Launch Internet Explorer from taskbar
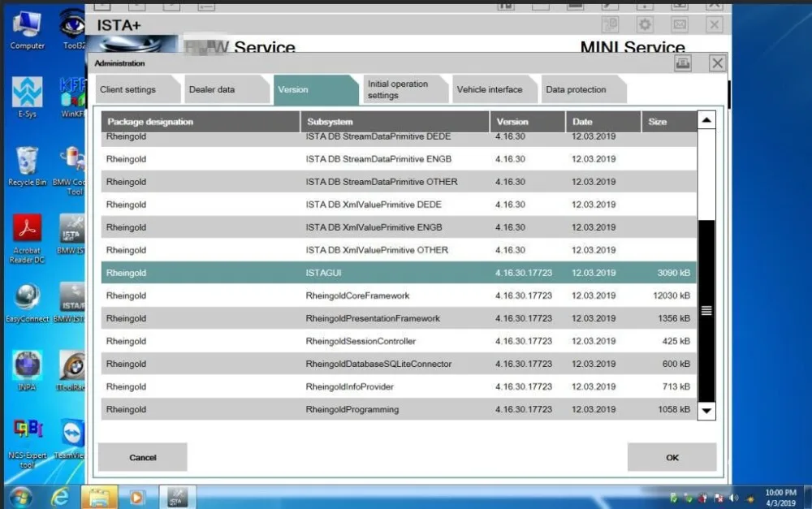The height and width of the screenshot is (509, 812). [60, 498]
